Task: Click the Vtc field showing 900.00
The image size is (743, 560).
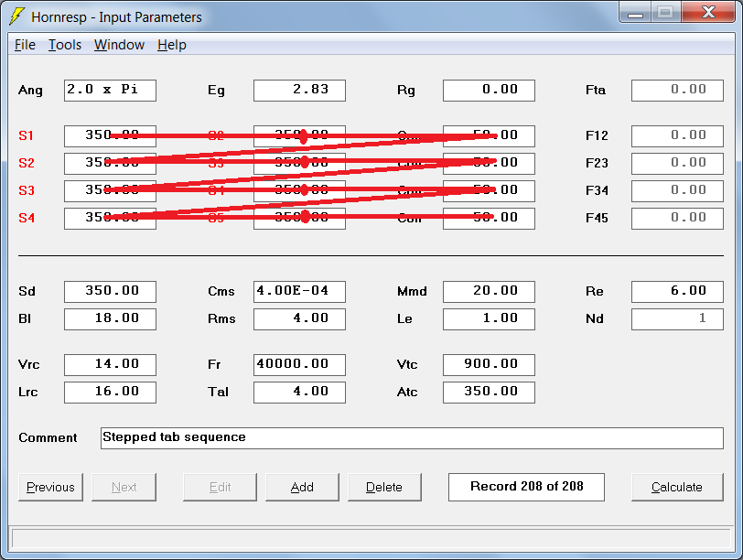Action: 489,365
